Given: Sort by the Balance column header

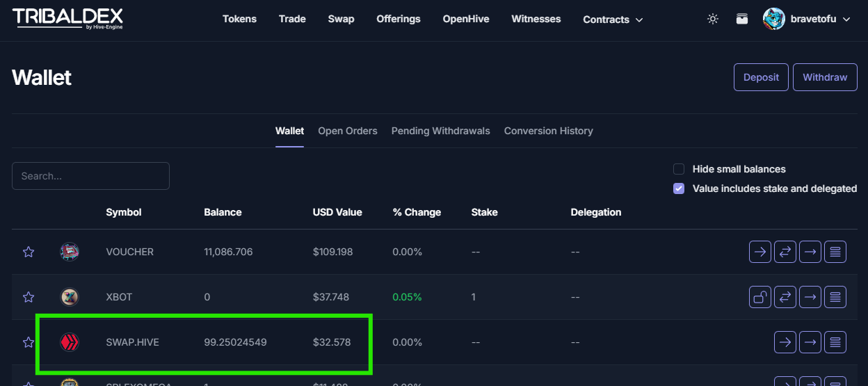Looking at the screenshot, I should pos(223,212).
